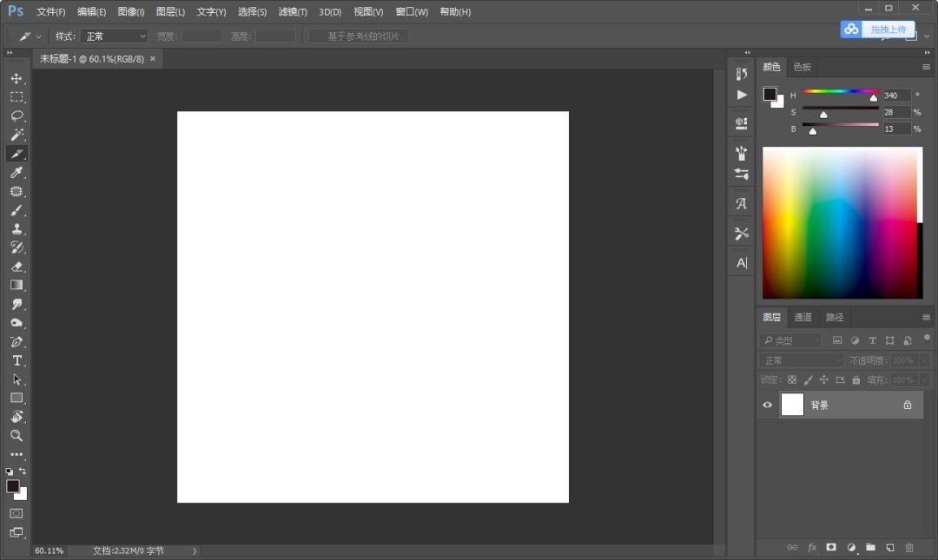
Task: Select the Magic Wand tool
Action: (17, 135)
